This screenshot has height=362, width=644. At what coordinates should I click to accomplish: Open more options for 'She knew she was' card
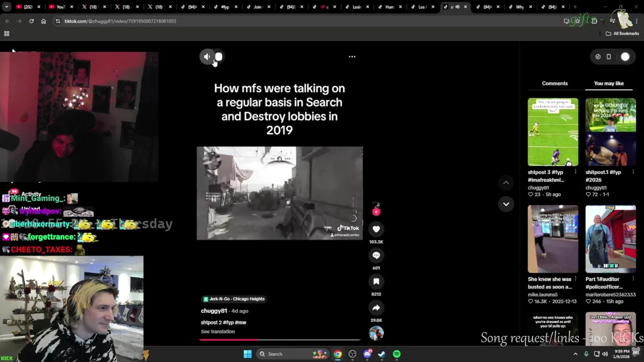pyautogui.click(x=575, y=279)
